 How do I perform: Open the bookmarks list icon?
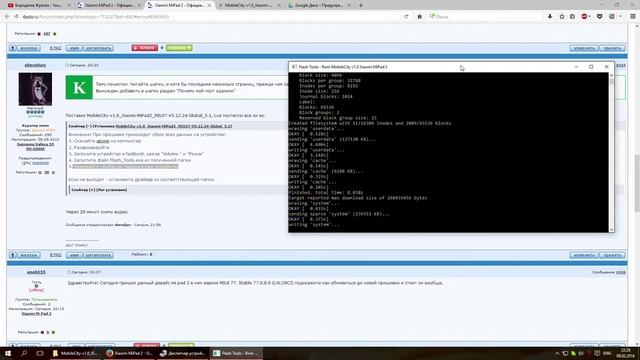tap(573, 17)
